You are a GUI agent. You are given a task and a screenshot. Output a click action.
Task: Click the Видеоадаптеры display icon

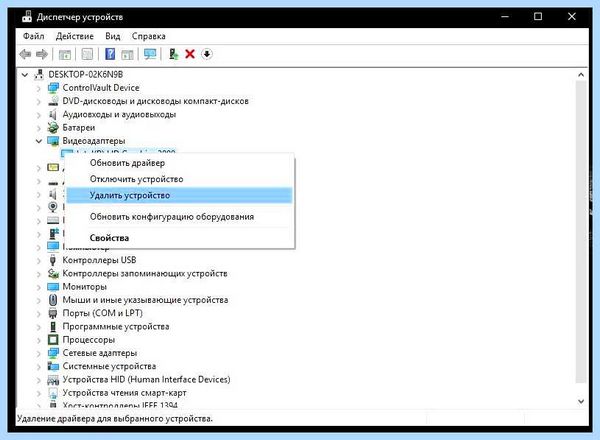(53, 141)
